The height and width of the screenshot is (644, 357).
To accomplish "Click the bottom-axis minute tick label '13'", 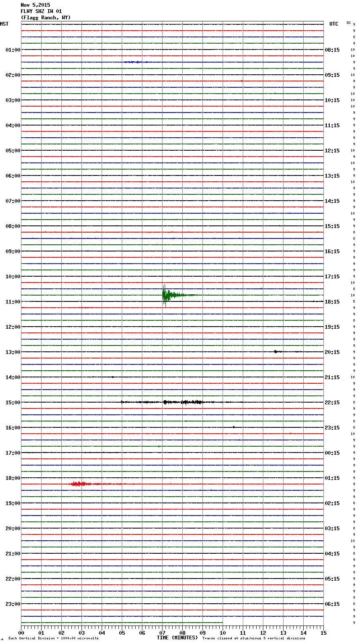I will 283,633.
